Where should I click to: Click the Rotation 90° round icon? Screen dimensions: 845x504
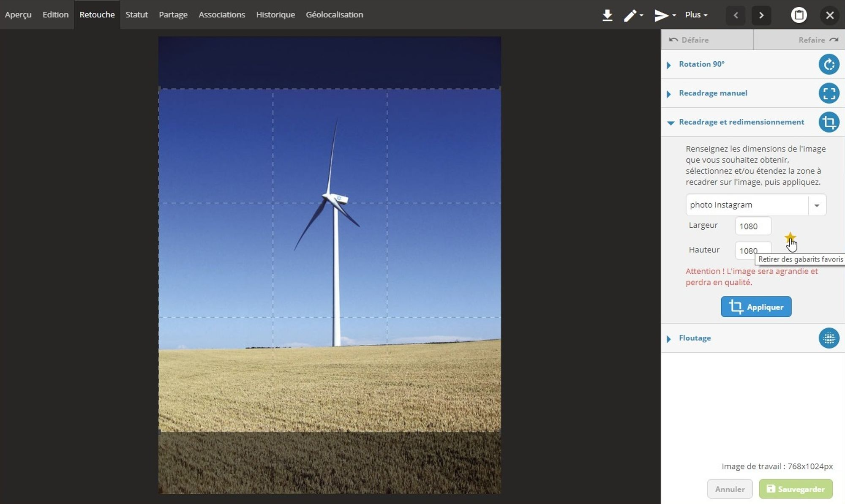pos(829,64)
